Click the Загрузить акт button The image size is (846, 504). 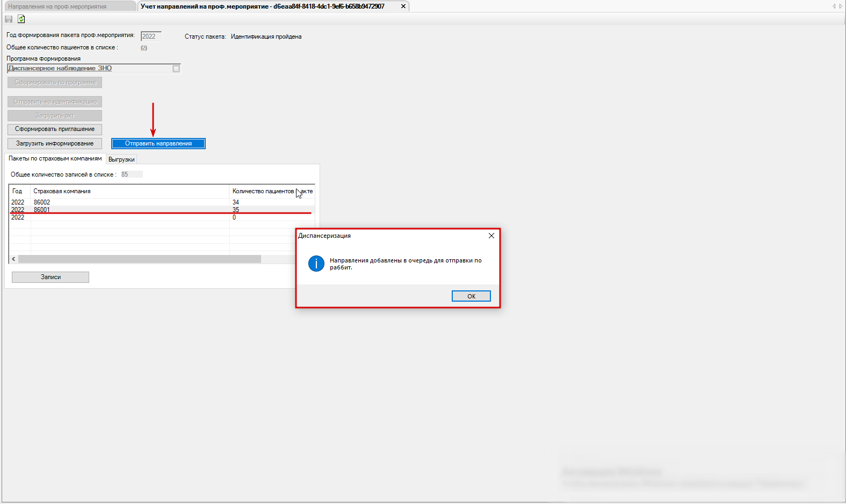point(55,115)
